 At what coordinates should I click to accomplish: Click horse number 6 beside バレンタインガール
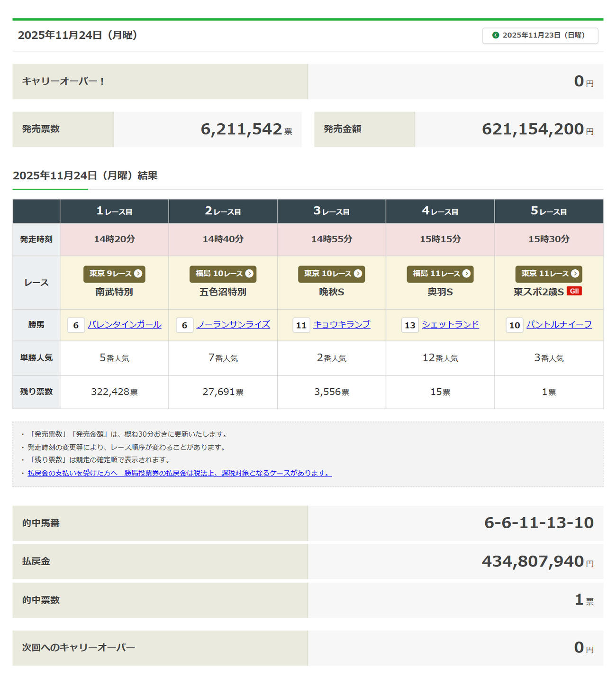(76, 325)
